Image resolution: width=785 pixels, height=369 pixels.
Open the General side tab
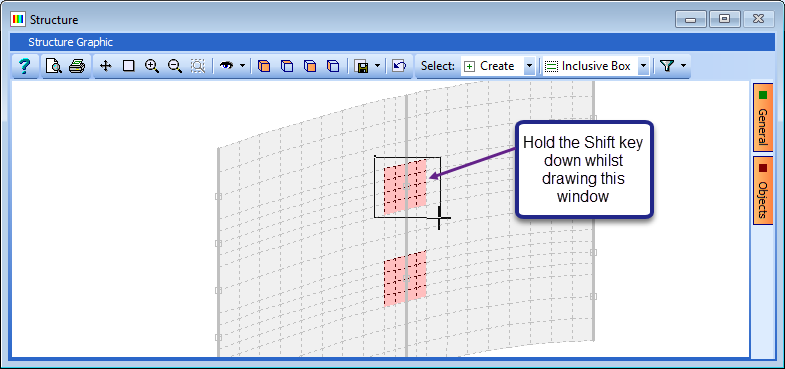[763, 118]
